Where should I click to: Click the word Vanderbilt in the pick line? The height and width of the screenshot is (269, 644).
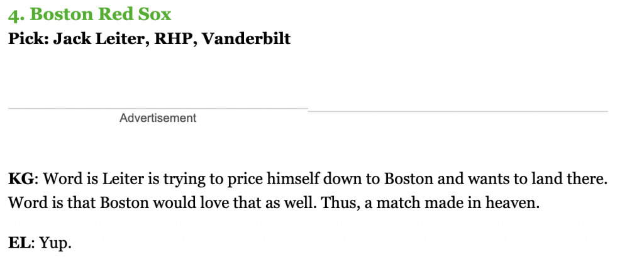tap(247, 38)
